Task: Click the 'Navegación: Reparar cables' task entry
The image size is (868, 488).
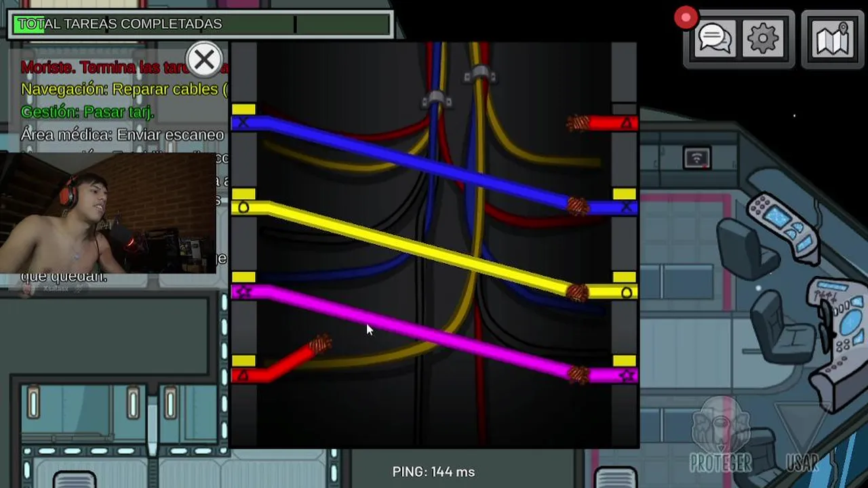Action: [125, 89]
